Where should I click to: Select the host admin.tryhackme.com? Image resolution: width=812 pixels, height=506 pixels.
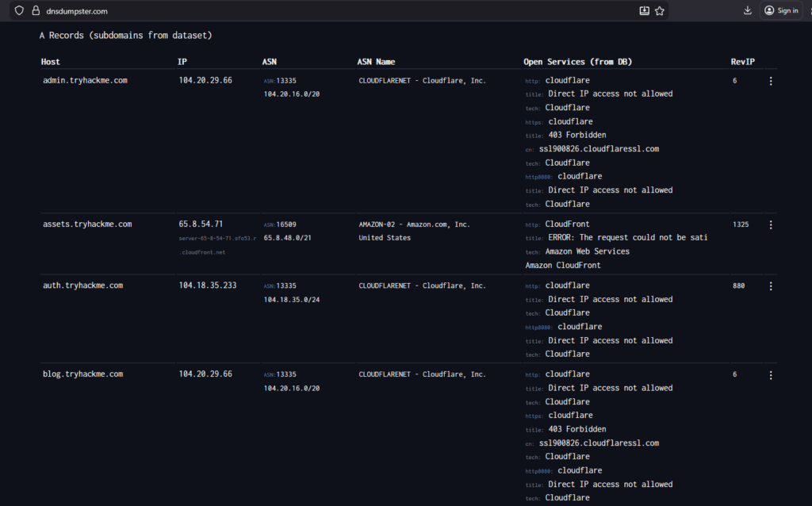click(85, 80)
